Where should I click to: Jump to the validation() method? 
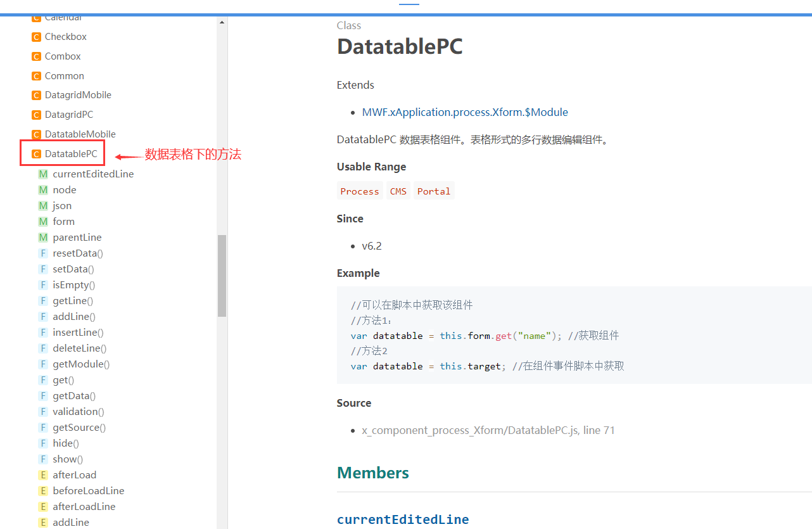point(78,411)
